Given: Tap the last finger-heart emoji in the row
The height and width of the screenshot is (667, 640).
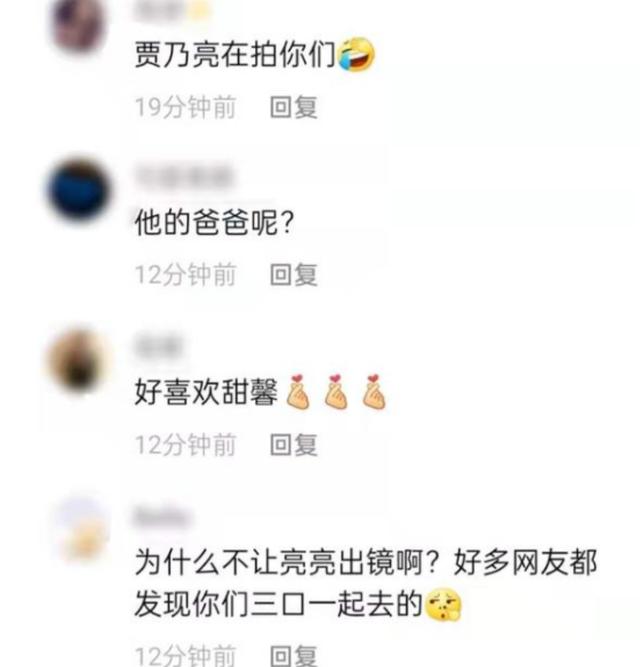Looking at the screenshot, I should coord(373,392).
